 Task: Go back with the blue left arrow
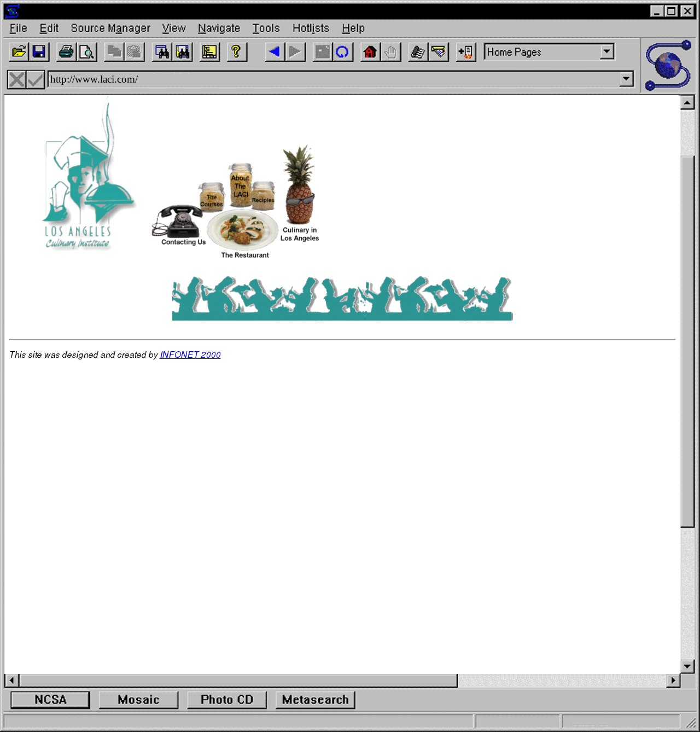275,52
